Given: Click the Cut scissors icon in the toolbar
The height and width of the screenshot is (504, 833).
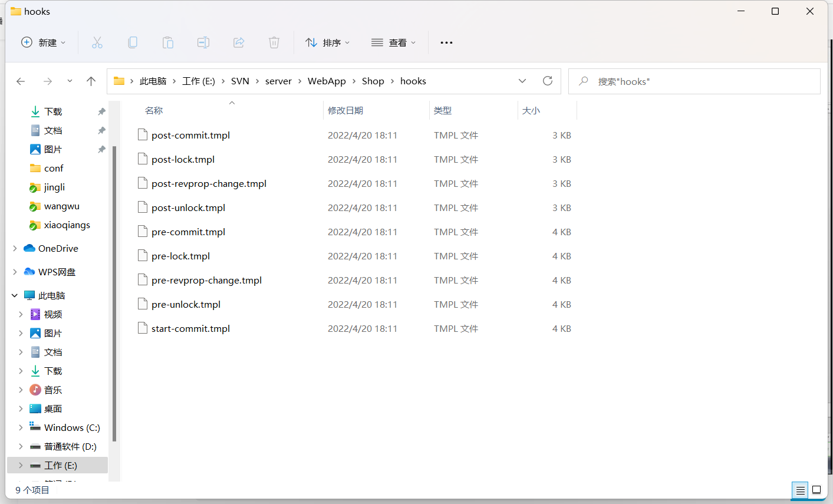Looking at the screenshot, I should coord(97,42).
